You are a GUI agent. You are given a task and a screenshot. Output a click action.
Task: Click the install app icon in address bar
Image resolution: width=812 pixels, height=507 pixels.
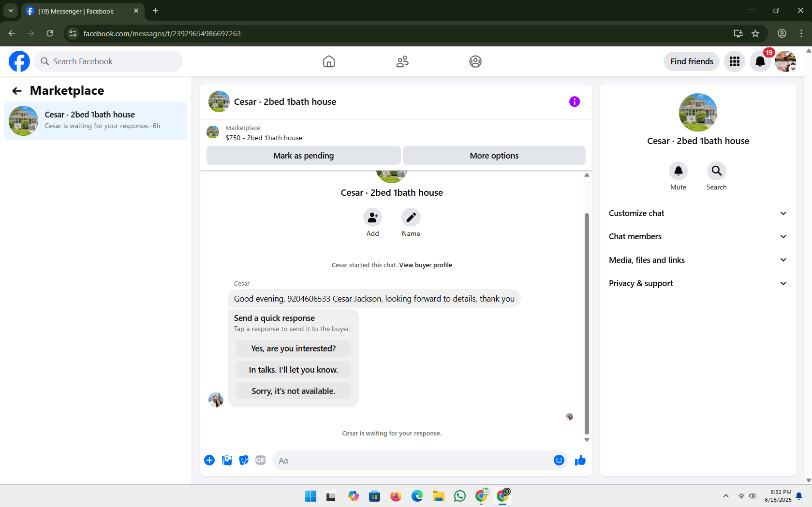[738, 33]
